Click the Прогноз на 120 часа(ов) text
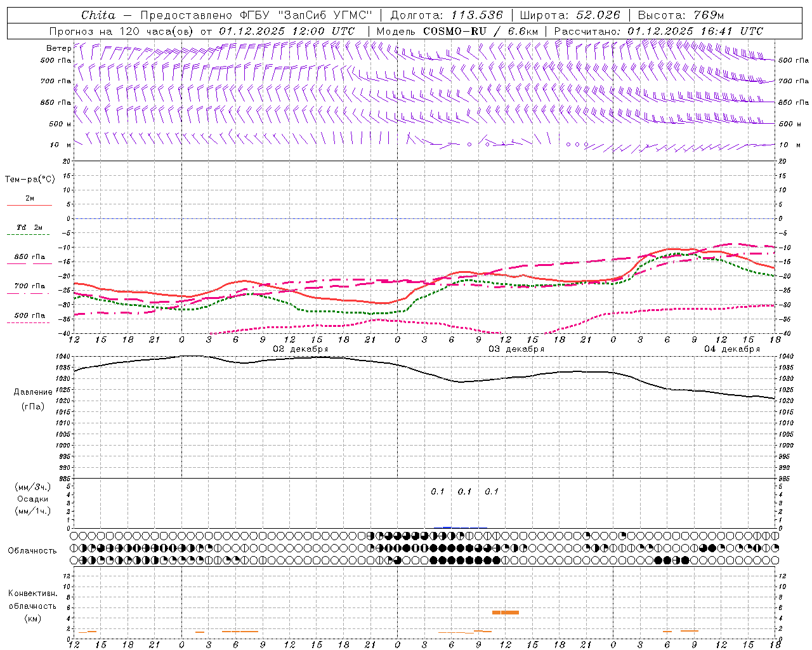This screenshot has height=650, width=812. (x=122, y=31)
